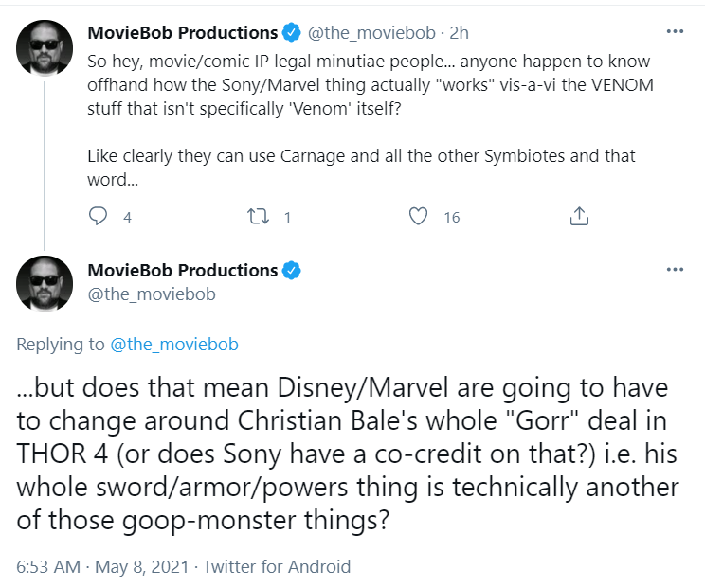Open the @the_moviebob handle in top tweet header
The image size is (705, 588).
coord(371,33)
